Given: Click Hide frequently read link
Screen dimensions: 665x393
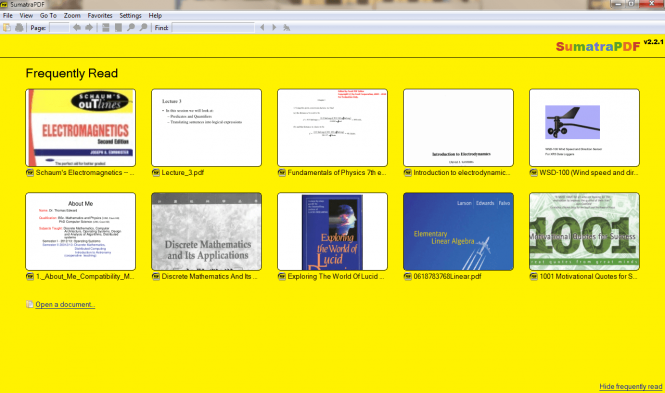Looking at the screenshot, I should 631,386.
